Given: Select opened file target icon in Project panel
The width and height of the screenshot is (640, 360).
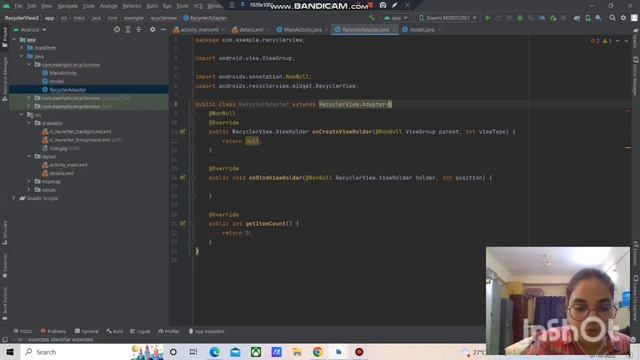Looking at the screenshot, I should coord(117,29).
